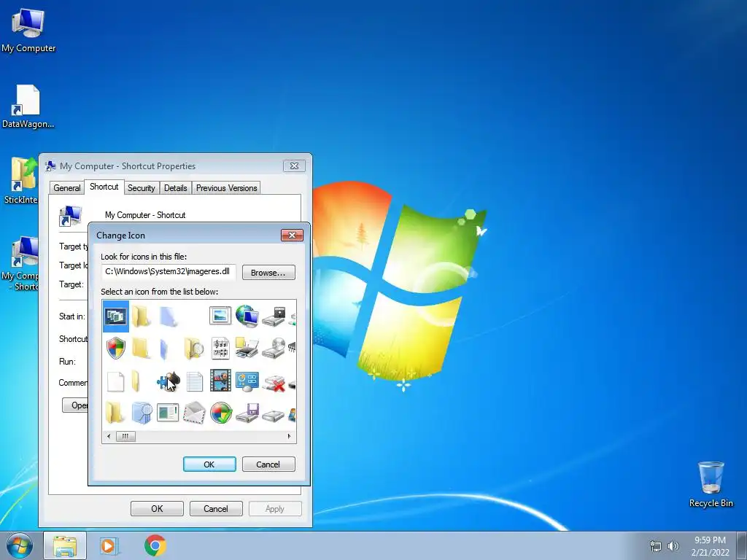Pick the blue control panel icon
The height and width of the screenshot is (560, 747).
(247, 381)
